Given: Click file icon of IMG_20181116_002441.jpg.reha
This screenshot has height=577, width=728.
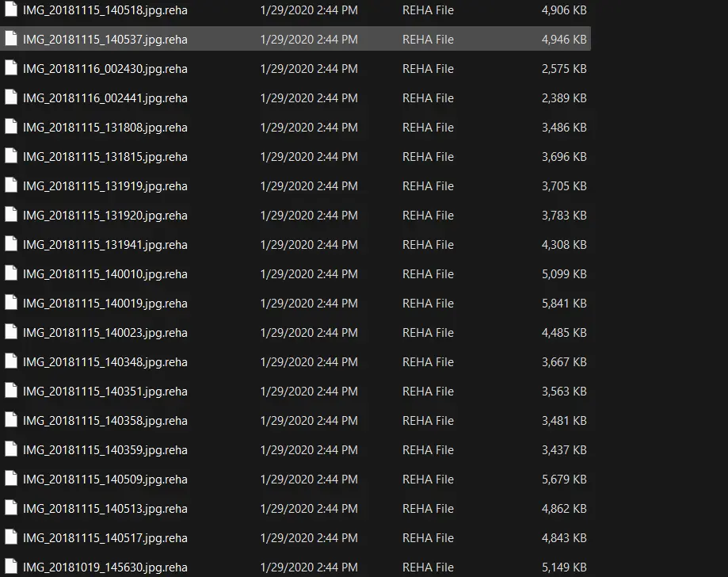Looking at the screenshot, I should (x=11, y=97).
